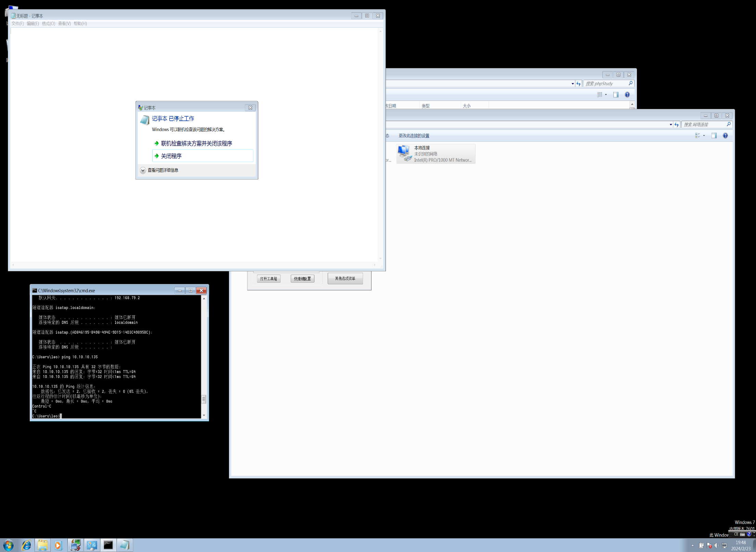Click the 其他选项菜单 button
This screenshot has width=756, height=552.
(345, 278)
